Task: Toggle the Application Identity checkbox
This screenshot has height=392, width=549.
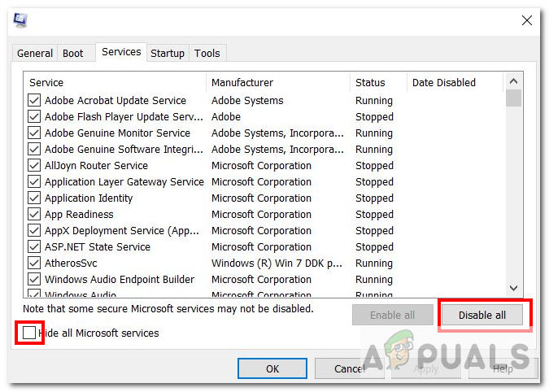Action: tap(34, 198)
